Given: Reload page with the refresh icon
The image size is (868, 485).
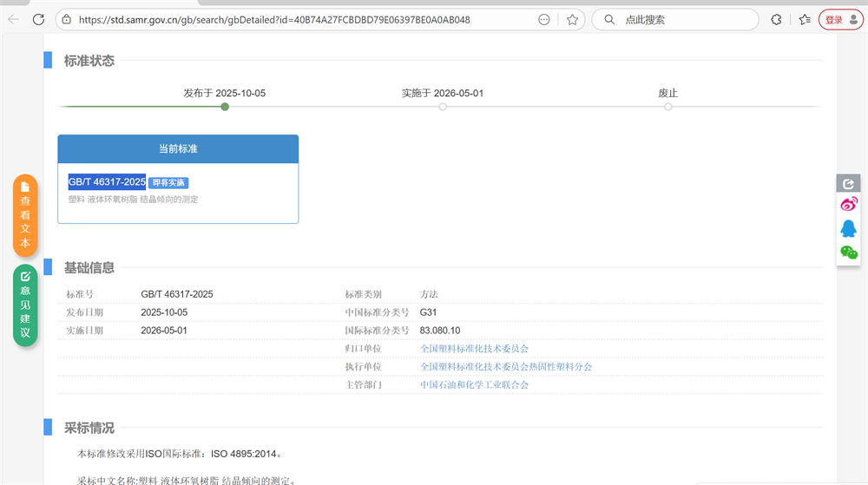Looking at the screenshot, I should click(x=38, y=19).
